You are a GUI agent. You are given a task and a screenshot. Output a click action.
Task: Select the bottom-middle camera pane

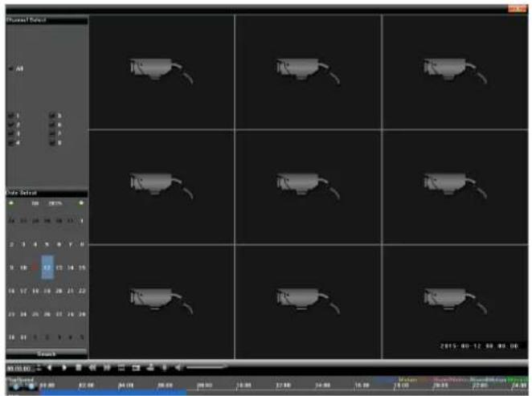pos(308,301)
